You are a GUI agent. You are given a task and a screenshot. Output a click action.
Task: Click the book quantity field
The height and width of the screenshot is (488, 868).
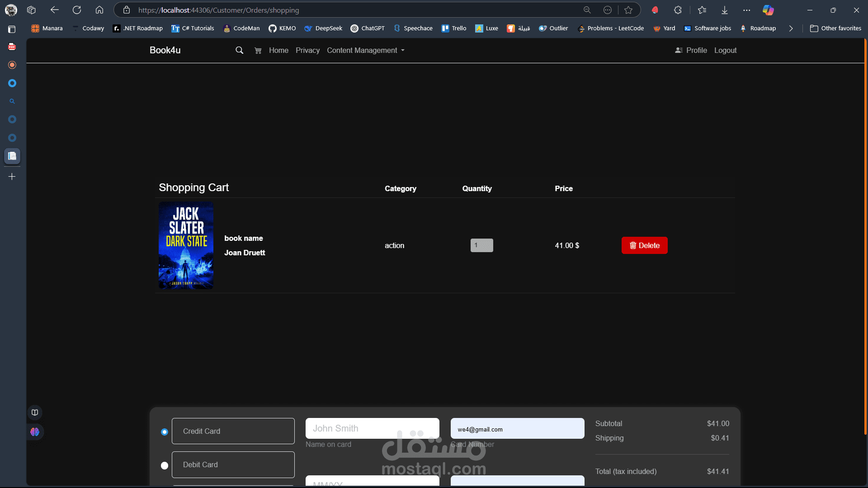[x=481, y=245]
